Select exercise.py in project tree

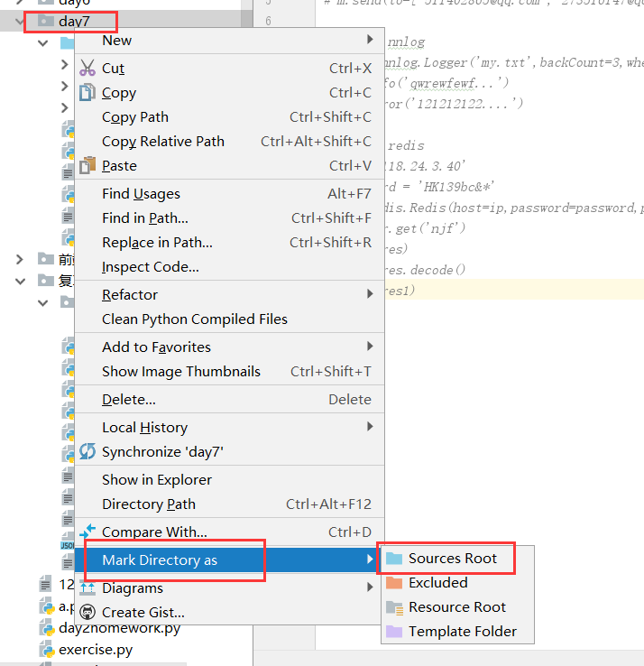[x=96, y=650]
